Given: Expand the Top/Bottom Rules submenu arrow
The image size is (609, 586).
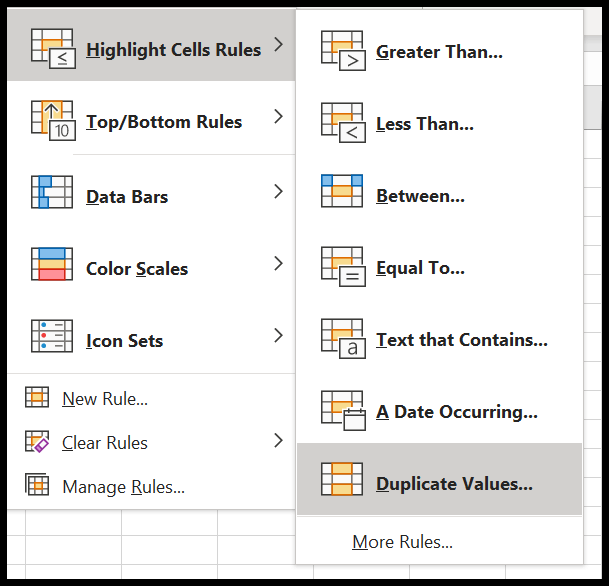Looking at the screenshot, I should click(x=278, y=117).
